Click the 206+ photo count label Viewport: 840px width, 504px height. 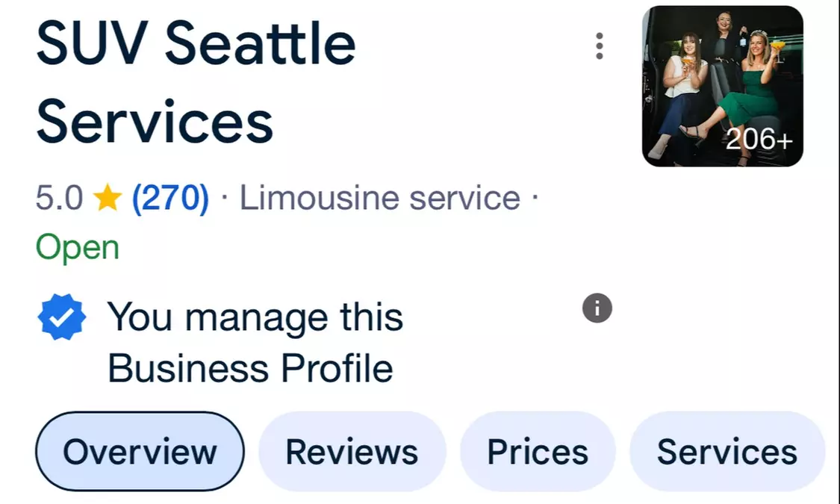tap(759, 140)
